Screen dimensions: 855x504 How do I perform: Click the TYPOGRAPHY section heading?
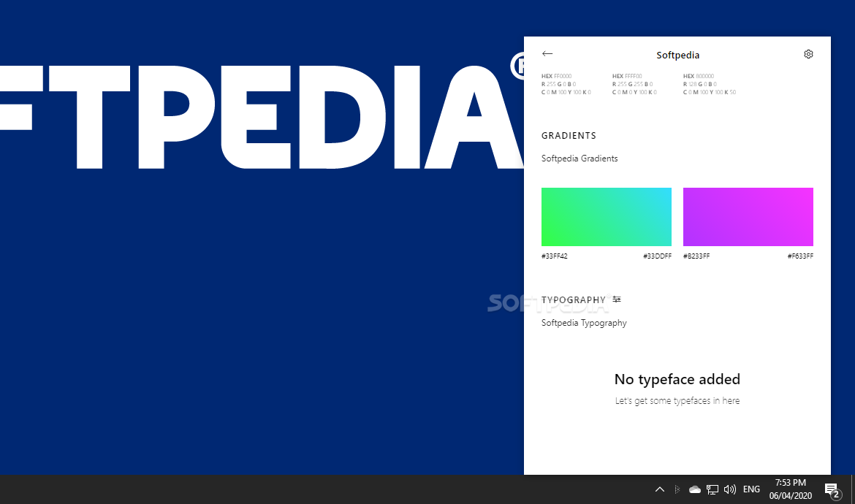click(x=574, y=300)
